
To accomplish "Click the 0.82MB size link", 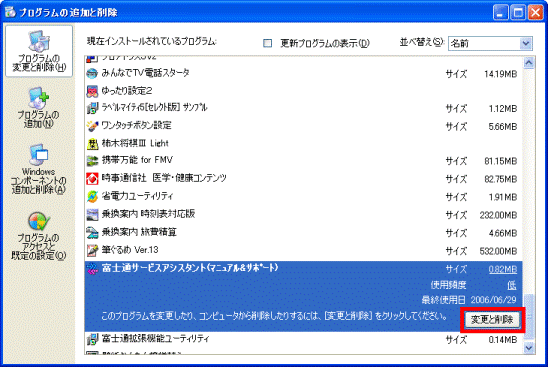I will click(503, 269).
